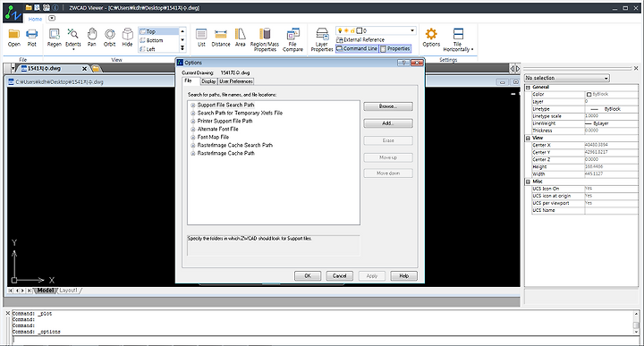The image size is (644, 346).
Task: Click the Linetype ByBlock value
Action: pos(611,109)
